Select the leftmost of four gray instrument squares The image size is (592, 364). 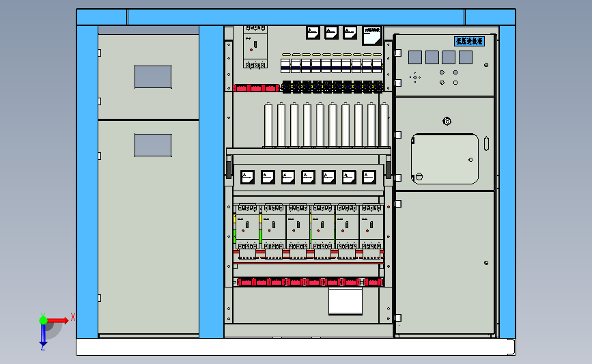pyautogui.click(x=415, y=57)
